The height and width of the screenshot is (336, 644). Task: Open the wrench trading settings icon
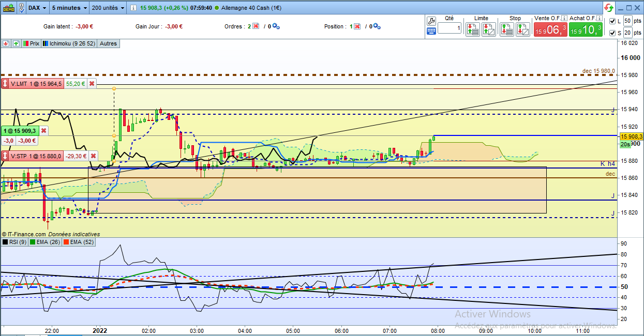tap(431, 21)
